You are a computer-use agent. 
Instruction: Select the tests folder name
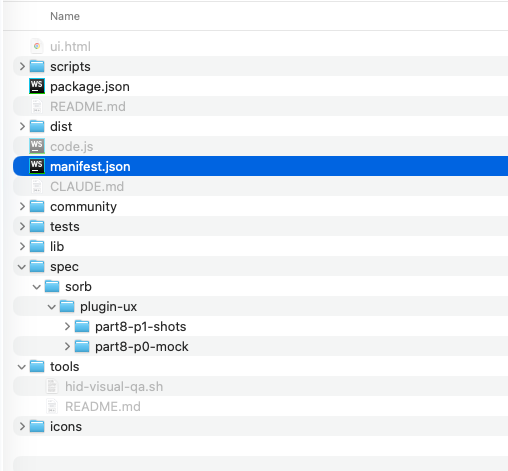click(65, 227)
